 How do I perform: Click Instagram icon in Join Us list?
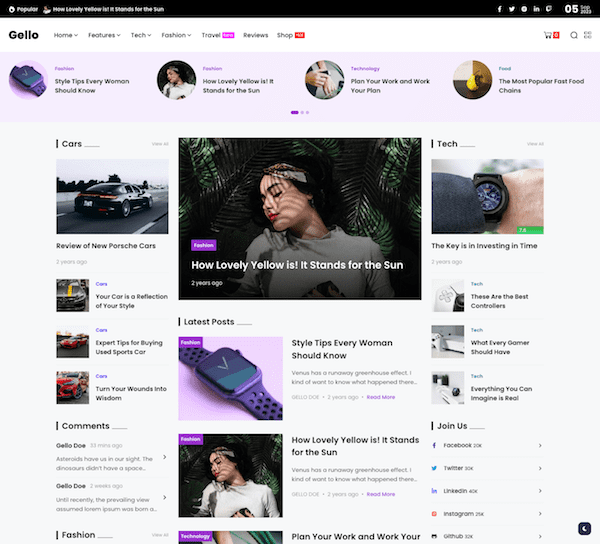(x=434, y=514)
